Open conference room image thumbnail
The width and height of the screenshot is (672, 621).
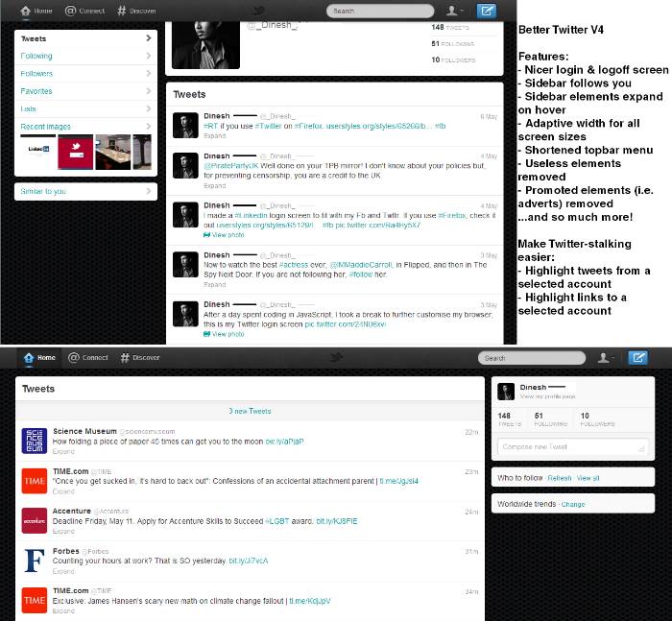(x=113, y=152)
